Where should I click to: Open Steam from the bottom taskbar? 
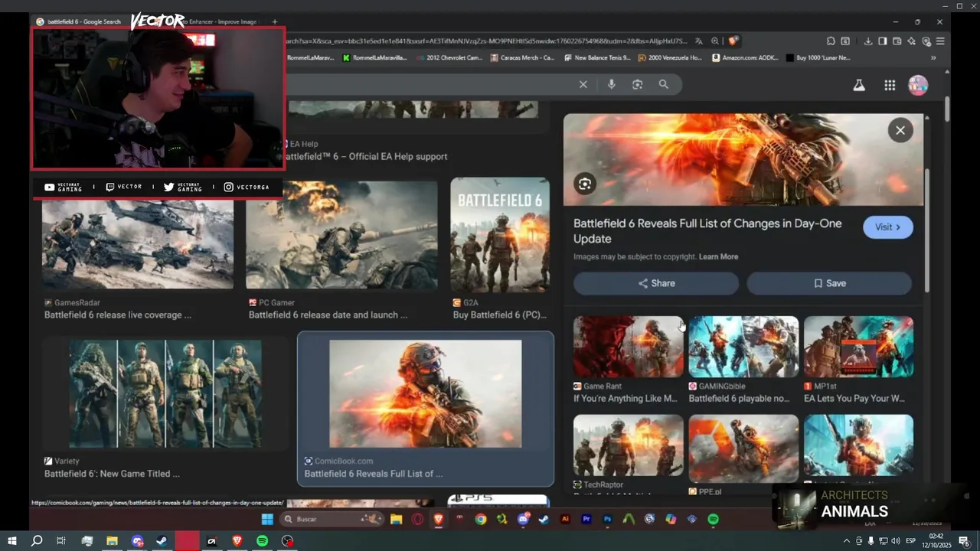pyautogui.click(x=162, y=541)
